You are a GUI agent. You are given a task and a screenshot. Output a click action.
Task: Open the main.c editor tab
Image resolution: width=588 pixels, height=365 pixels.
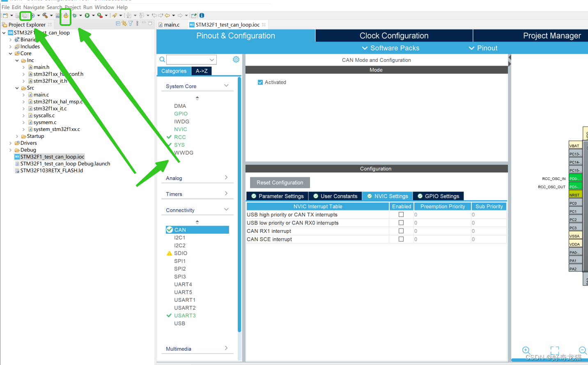pyautogui.click(x=169, y=25)
